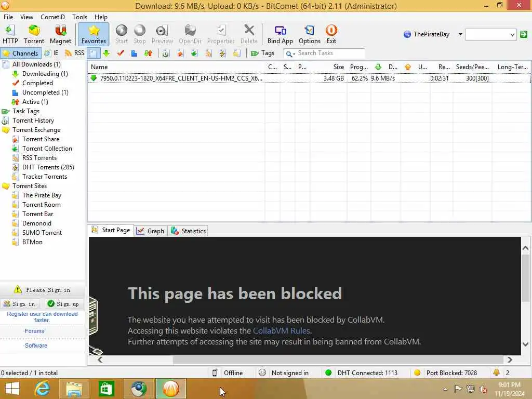532x399 pixels.
Task: Open the Tags dropdown button
Action: coord(262,54)
